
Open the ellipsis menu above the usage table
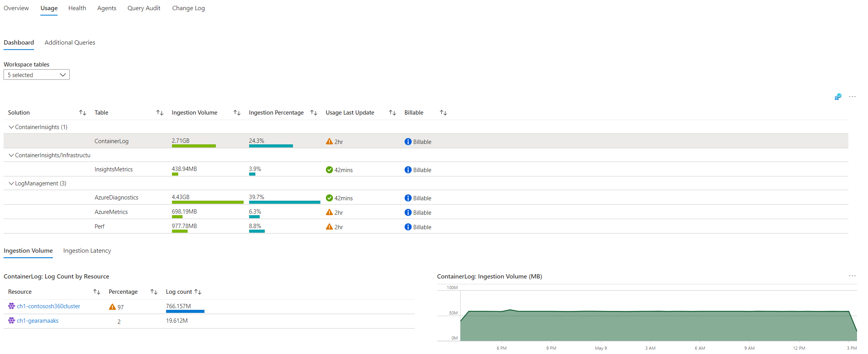tap(852, 97)
